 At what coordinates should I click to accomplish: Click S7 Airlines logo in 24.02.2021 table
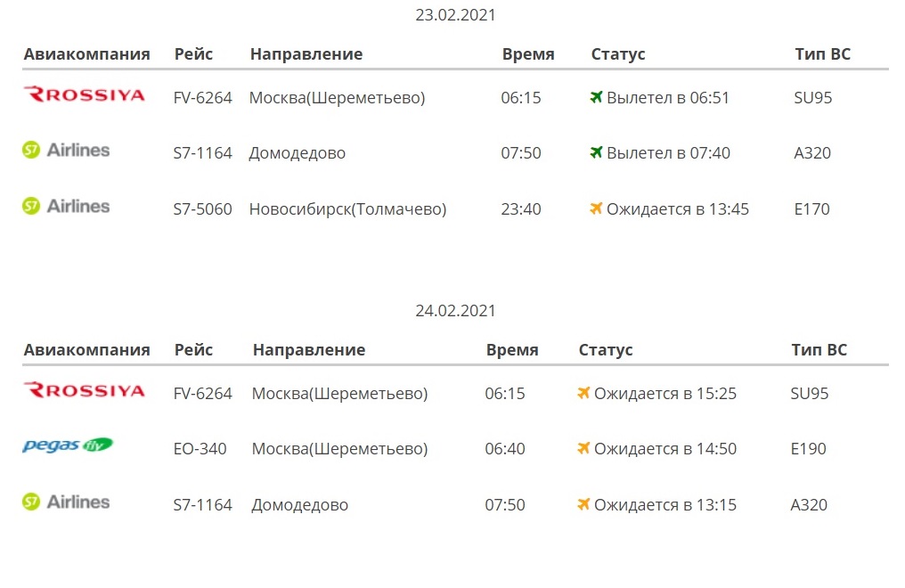67,502
